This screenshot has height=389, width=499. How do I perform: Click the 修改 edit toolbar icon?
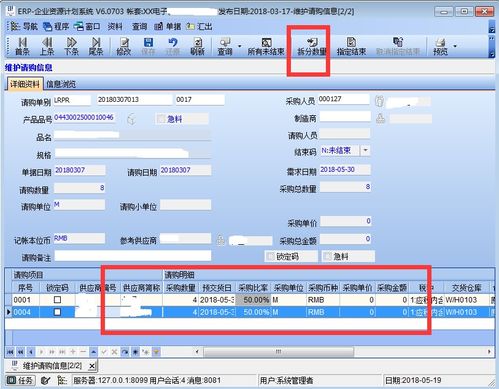click(124, 46)
